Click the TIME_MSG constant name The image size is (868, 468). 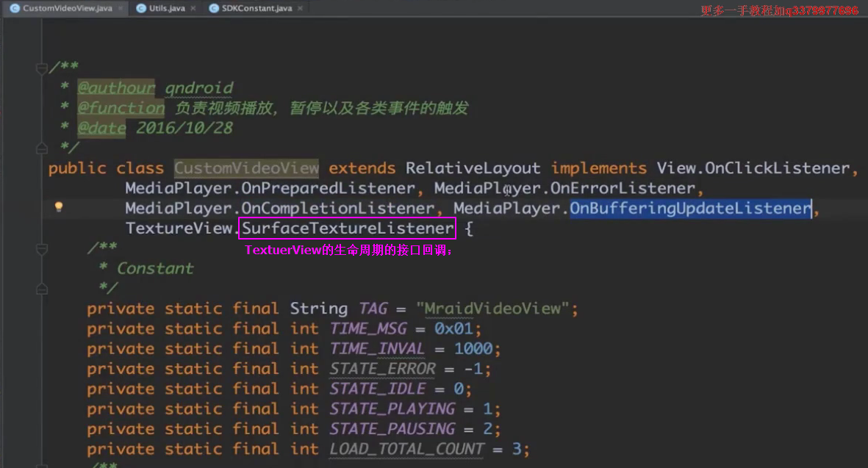(368, 328)
